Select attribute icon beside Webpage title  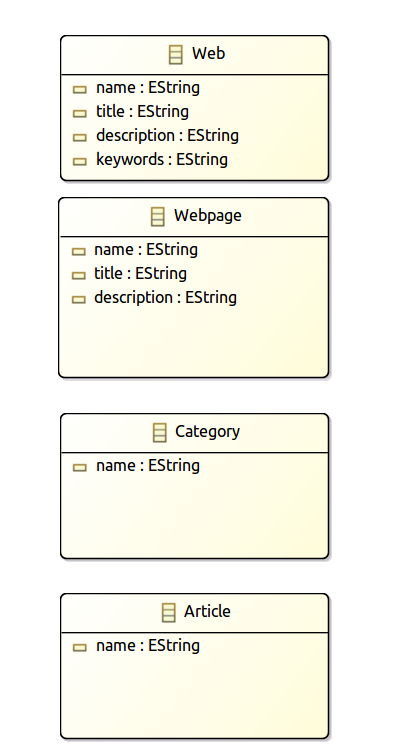coord(78,275)
